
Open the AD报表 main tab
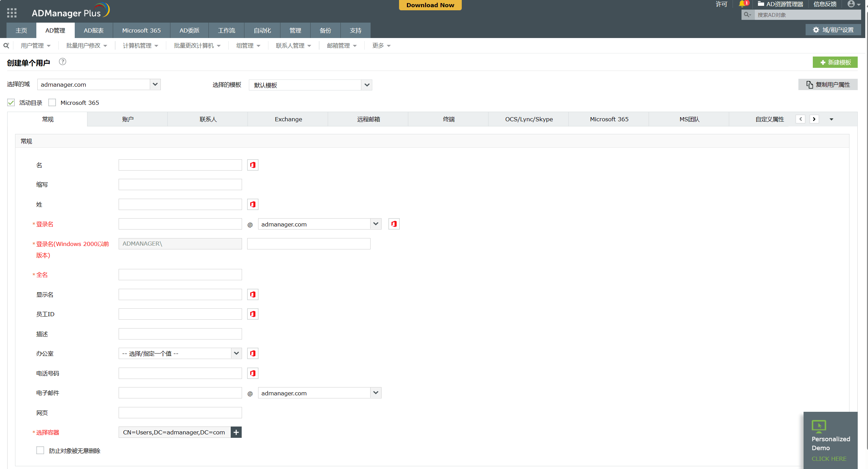[x=94, y=30]
